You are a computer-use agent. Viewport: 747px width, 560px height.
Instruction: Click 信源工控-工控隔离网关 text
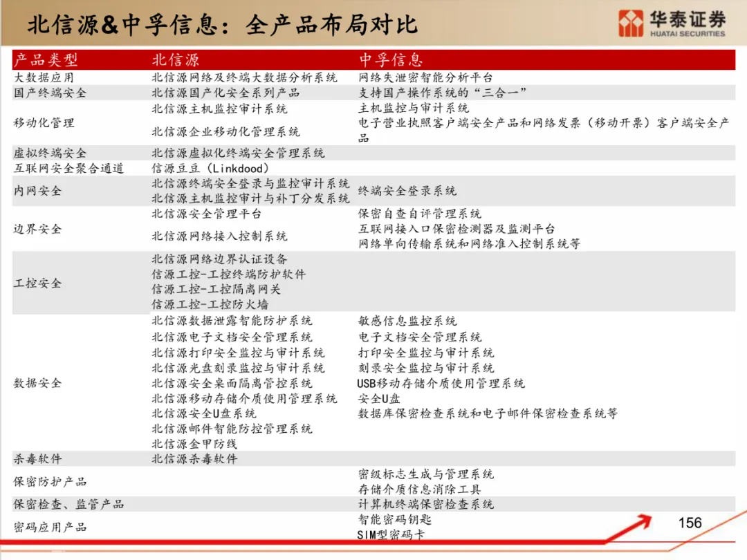coord(216,290)
